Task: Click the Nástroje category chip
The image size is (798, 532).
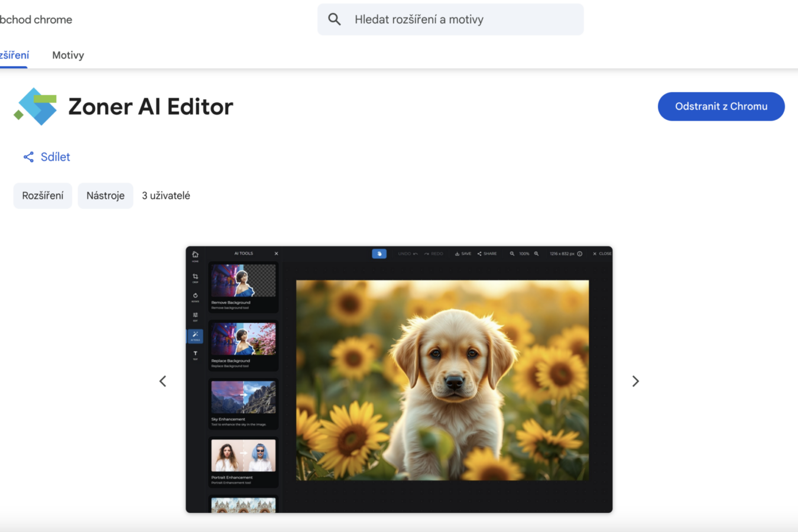Action: 105,196
